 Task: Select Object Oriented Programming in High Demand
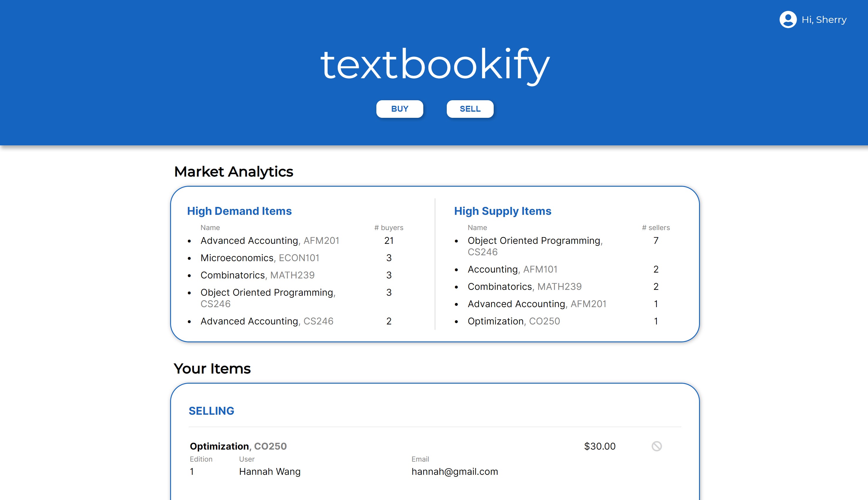pyautogui.click(x=268, y=292)
